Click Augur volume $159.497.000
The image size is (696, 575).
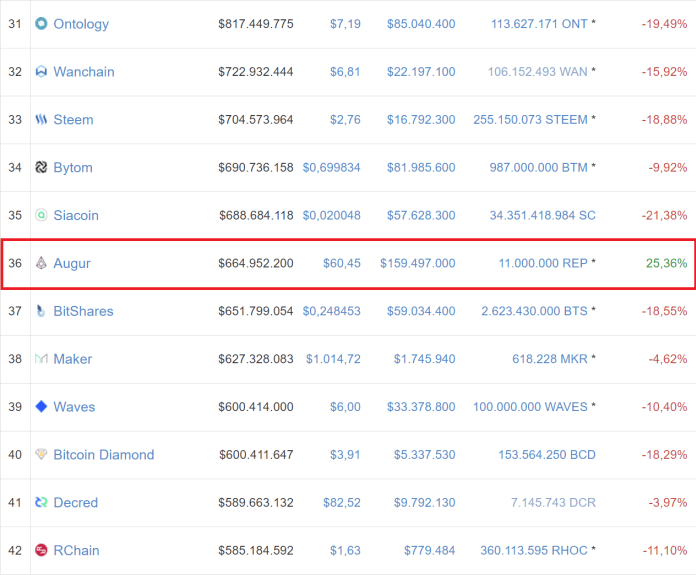tap(418, 264)
